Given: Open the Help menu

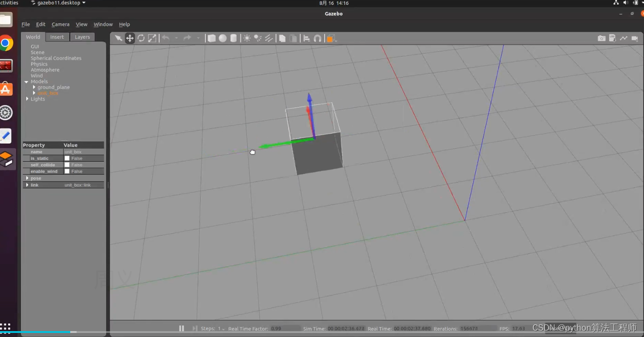Looking at the screenshot, I should coord(125,24).
